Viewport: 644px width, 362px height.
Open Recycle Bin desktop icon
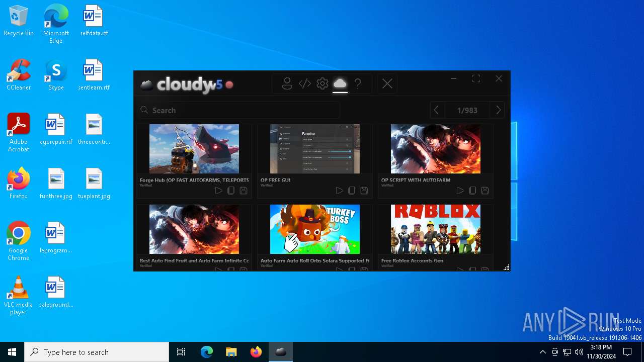coord(19,21)
